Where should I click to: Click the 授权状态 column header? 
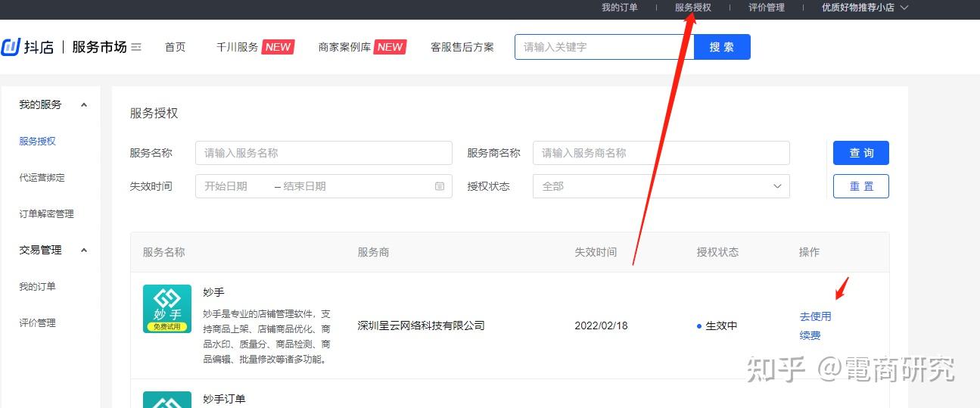pos(717,252)
